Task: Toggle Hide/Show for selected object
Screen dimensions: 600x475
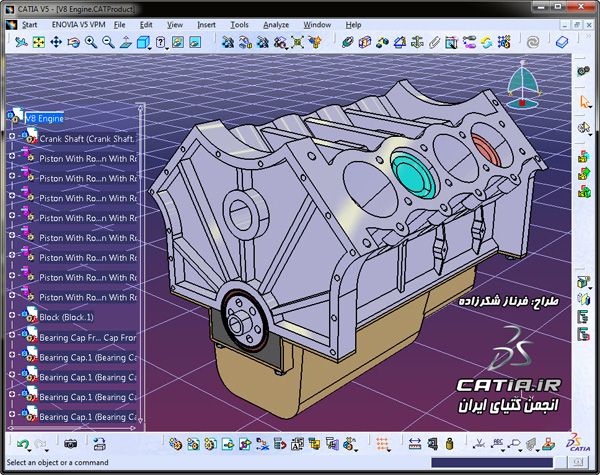Action: click(x=178, y=42)
